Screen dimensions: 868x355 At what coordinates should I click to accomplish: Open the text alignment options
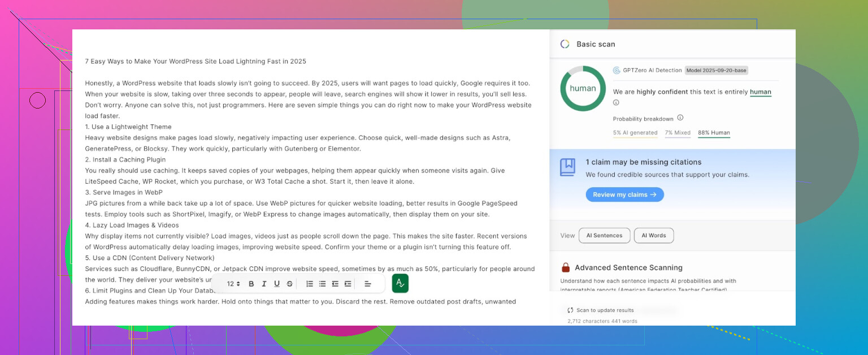[x=368, y=284]
